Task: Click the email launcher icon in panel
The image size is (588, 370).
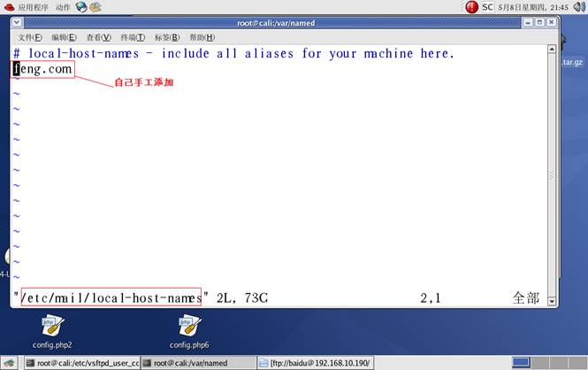Action: pos(95,7)
